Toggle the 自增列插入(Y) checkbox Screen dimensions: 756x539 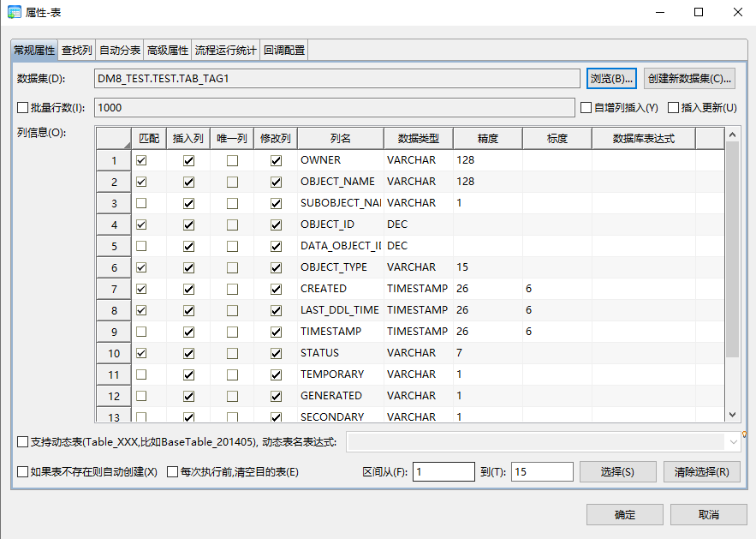pos(586,108)
